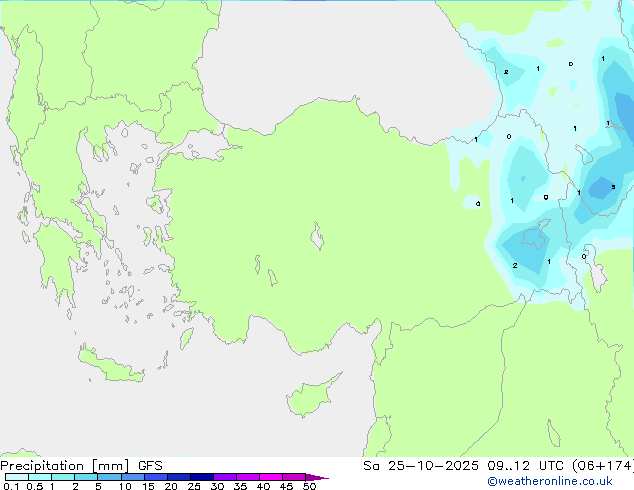This screenshot has width=634, height=490.
Task: Click the island of Crete on the map
Action: pyautogui.click(x=110, y=366)
